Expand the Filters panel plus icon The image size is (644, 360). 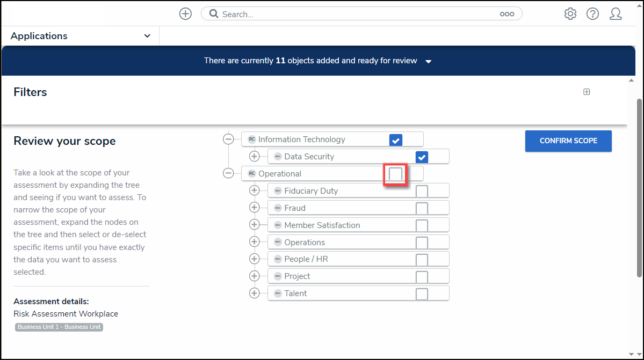click(x=587, y=92)
